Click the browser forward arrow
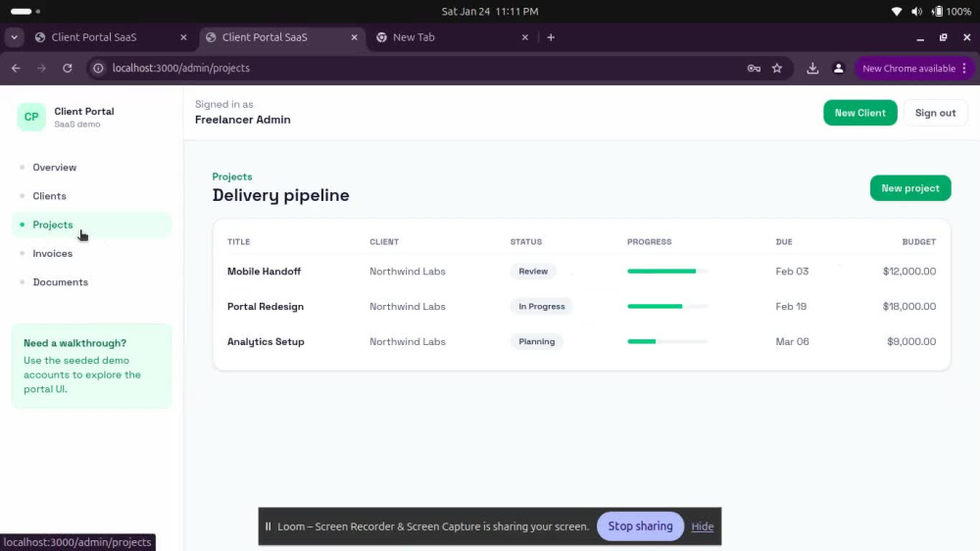Viewport: 980px width, 551px height. [41, 69]
